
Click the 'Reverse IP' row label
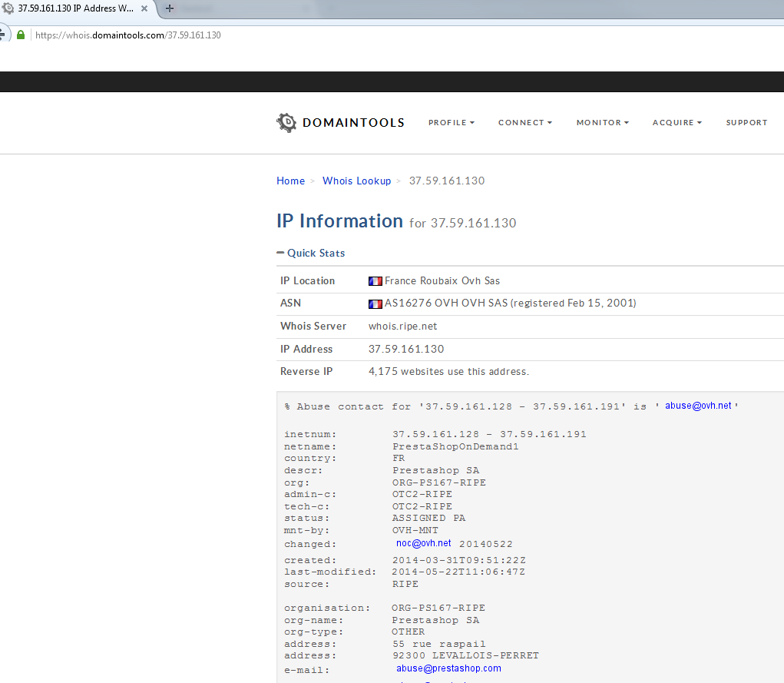tap(306, 372)
